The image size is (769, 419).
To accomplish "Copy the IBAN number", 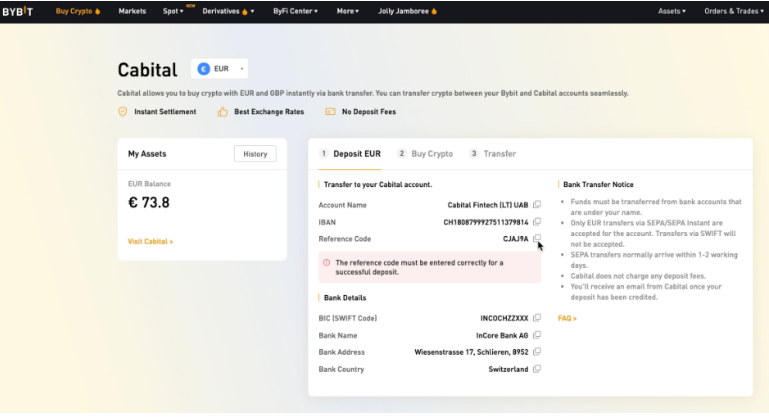I will click(537, 222).
